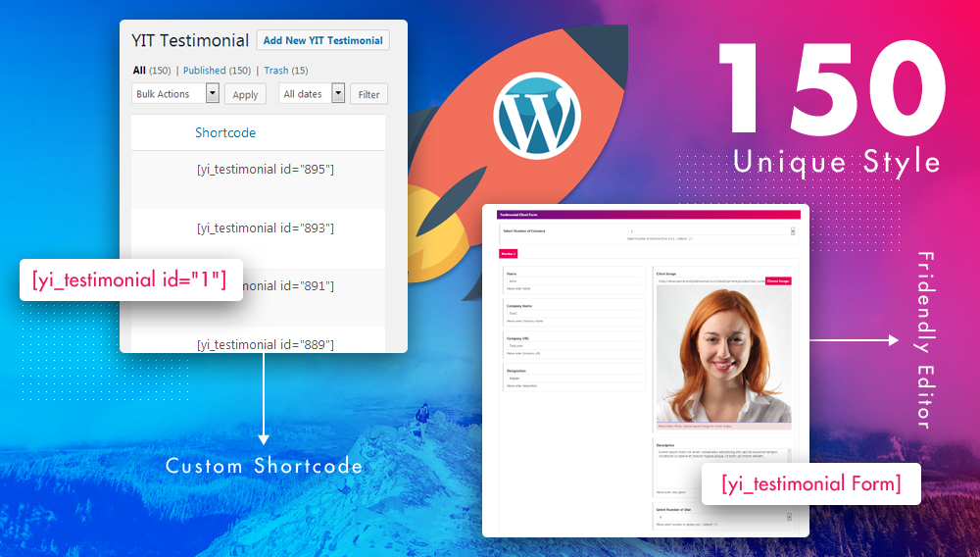Expand the Bulk Actions dropdown

click(175, 94)
